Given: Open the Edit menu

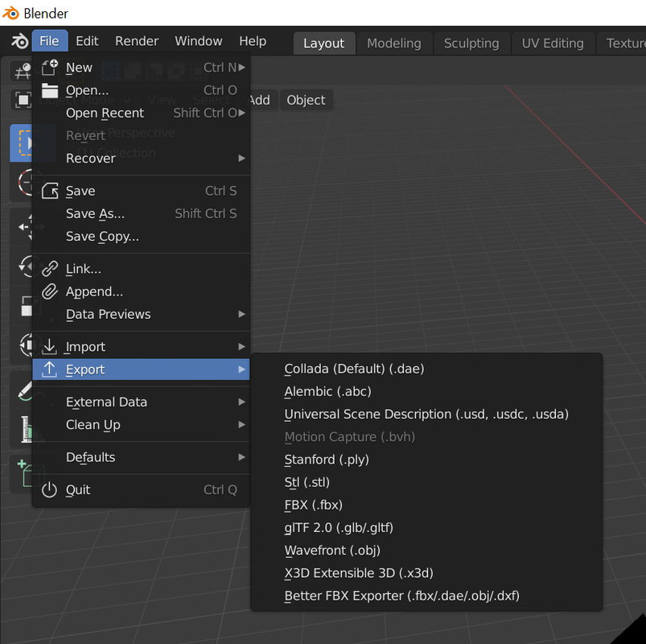Looking at the screenshot, I should click(87, 41).
